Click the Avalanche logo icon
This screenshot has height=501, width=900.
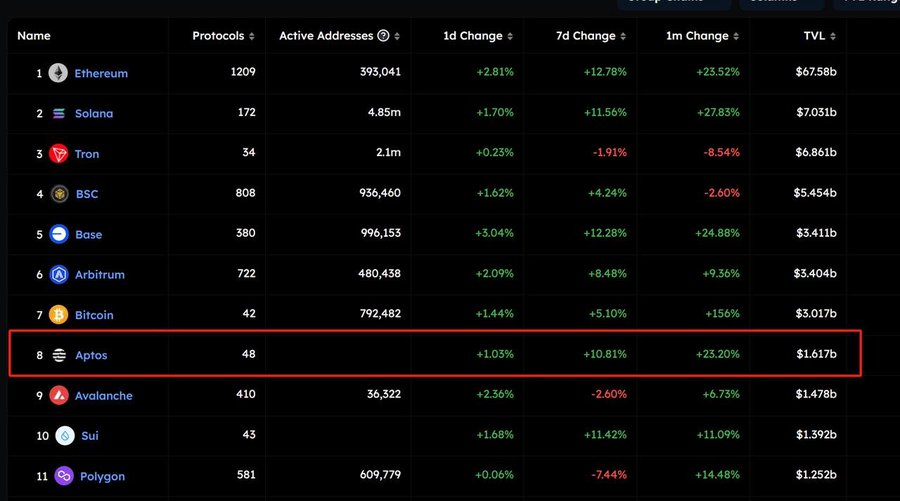(x=59, y=395)
